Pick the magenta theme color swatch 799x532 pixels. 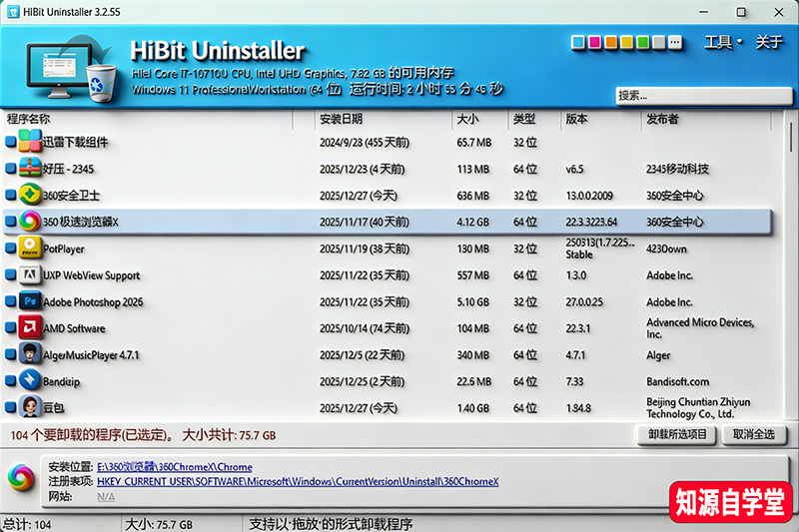[594, 42]
